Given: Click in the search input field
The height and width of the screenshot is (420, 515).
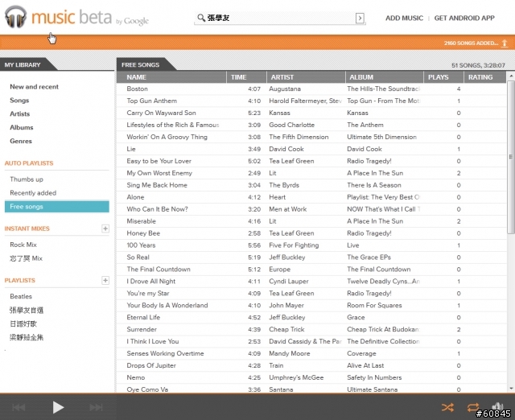Looking at the screenshot, I should [280, 18].
